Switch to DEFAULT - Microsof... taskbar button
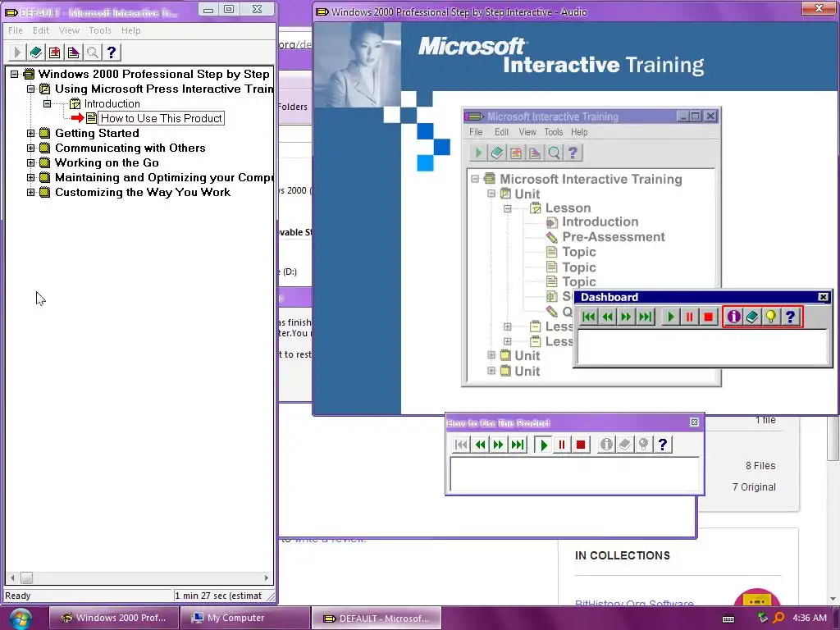 pyautogui.click(x=377, y=619)
